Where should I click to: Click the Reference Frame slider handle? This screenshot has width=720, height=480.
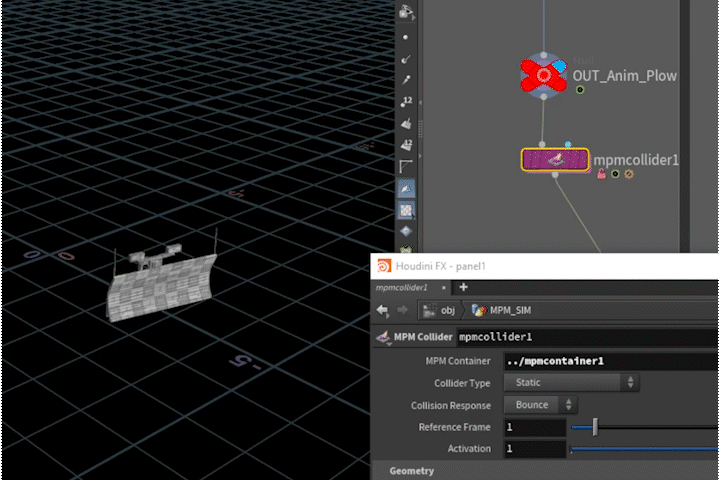(x=595, y=427)
